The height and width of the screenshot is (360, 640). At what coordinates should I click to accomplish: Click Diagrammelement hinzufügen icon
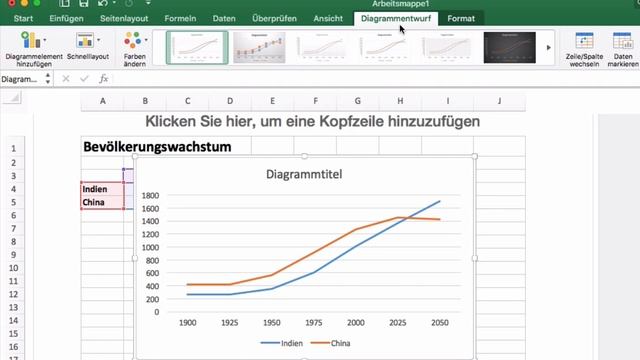[31, 40]
